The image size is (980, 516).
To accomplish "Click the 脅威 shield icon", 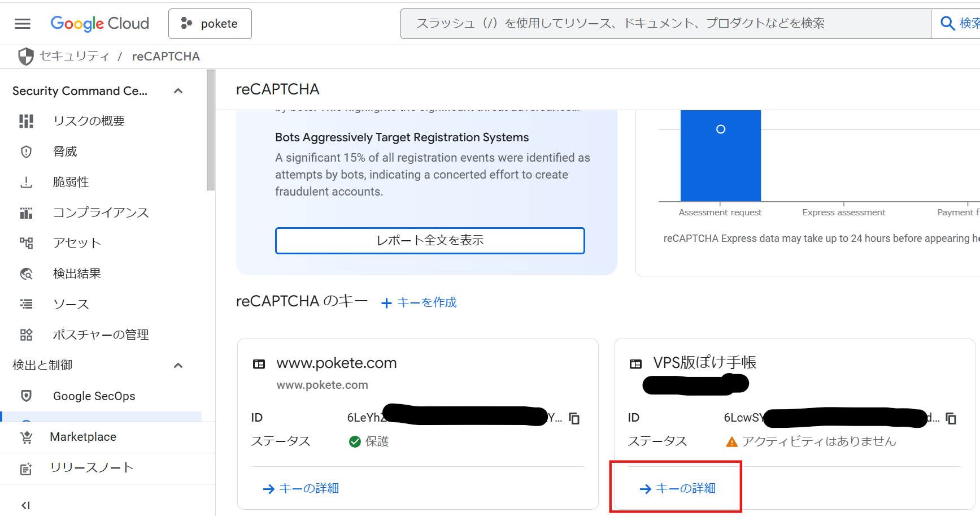I will click(27, 151).
